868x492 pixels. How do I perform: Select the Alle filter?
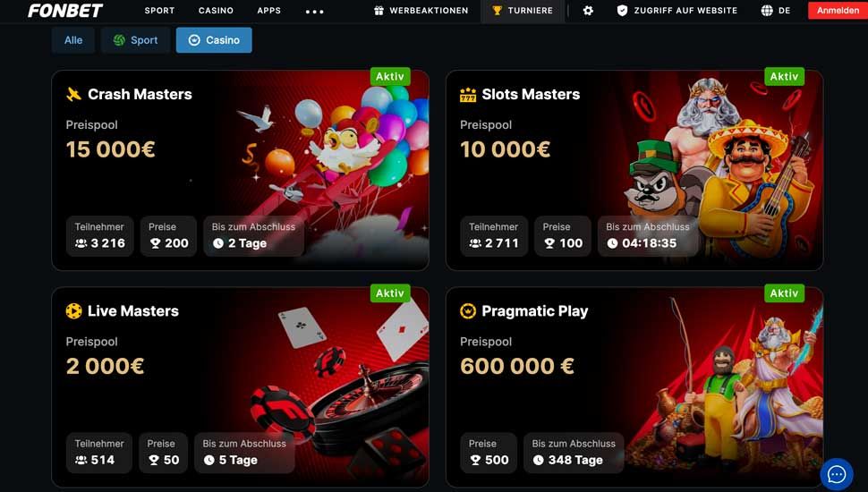pyautogui.click(x=73, y=40)
